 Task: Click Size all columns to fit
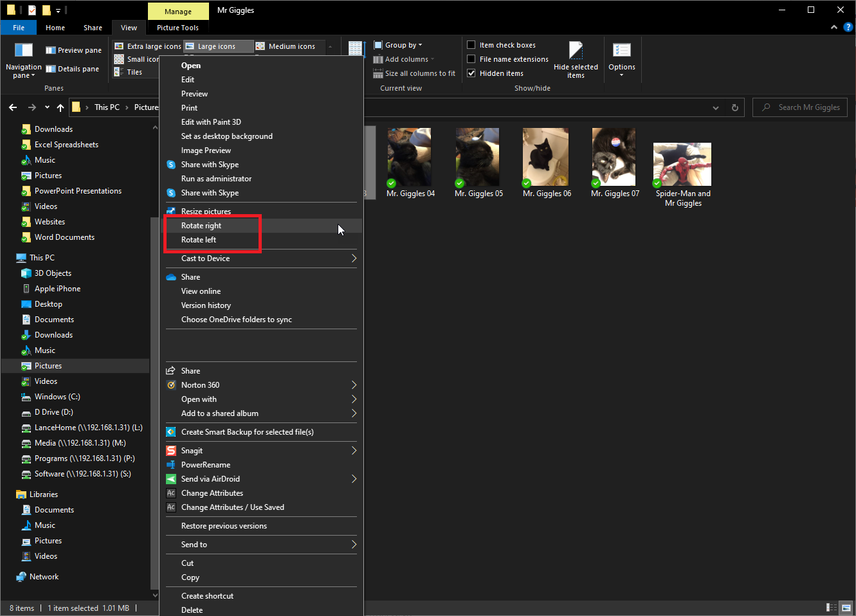tap(414, 73)
